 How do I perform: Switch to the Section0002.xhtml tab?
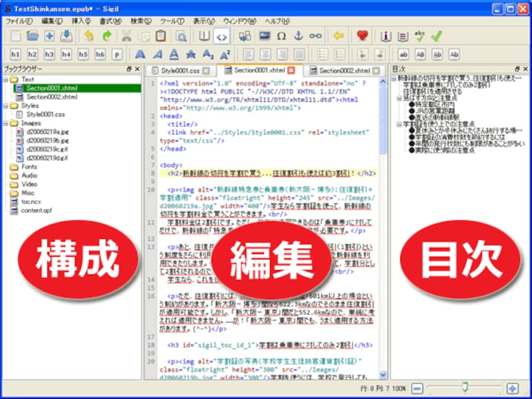point(344,70)
